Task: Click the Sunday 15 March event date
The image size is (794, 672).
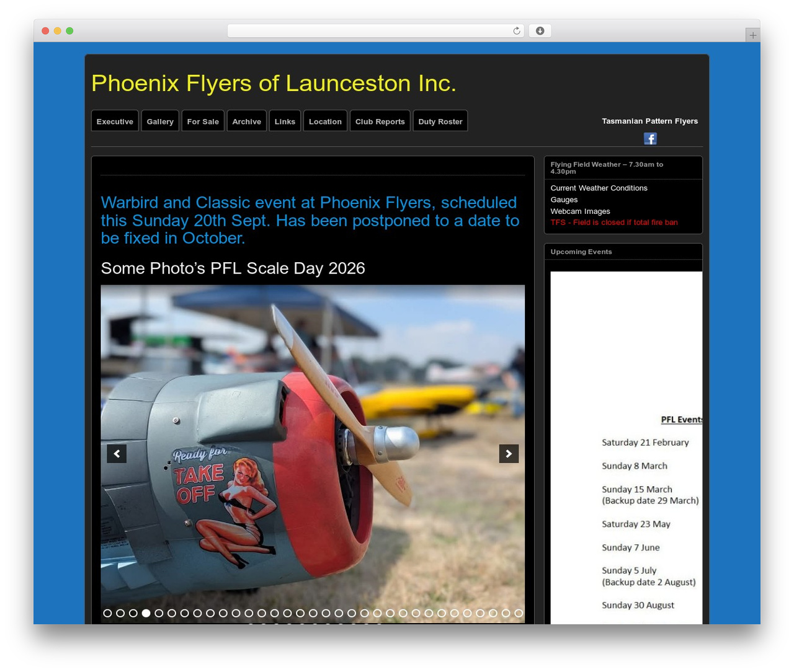Action: 637,490
